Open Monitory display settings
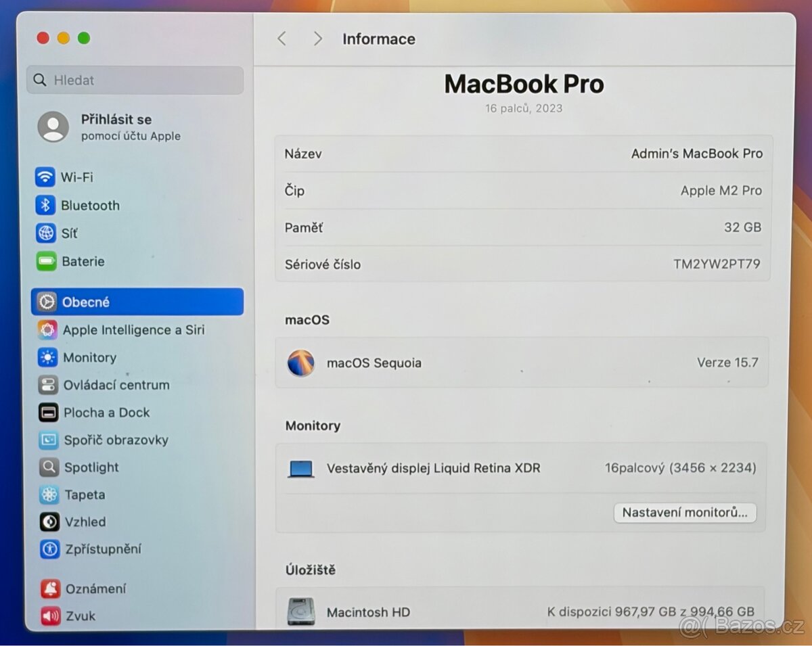Viewport: 812px width, 646px height. coord(89,357)
